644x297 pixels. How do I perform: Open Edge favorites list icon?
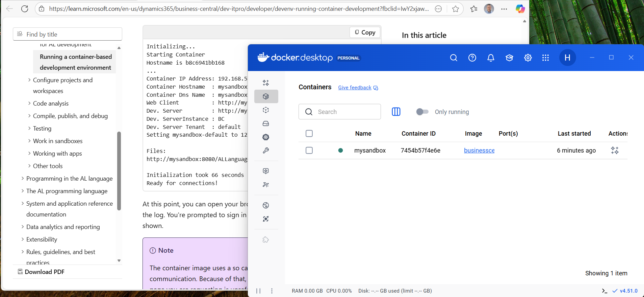pos(474,9)
